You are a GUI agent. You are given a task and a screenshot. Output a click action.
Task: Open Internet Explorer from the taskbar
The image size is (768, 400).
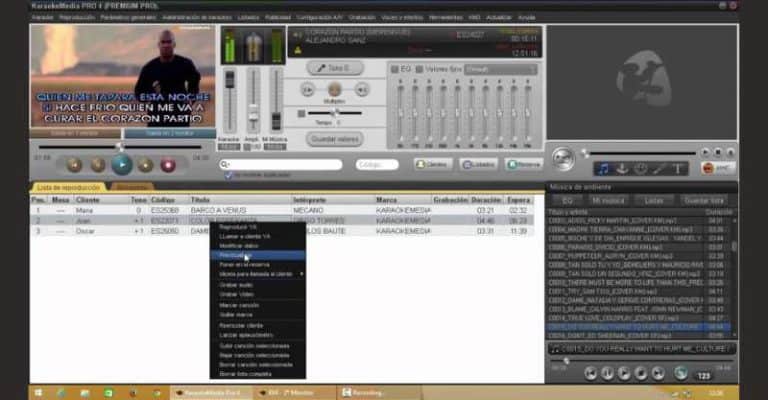61,393
